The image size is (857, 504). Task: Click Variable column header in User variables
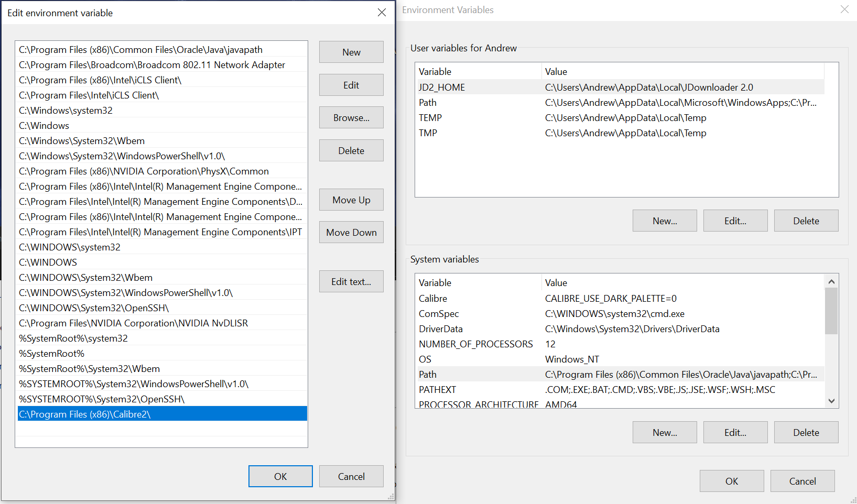478,71
